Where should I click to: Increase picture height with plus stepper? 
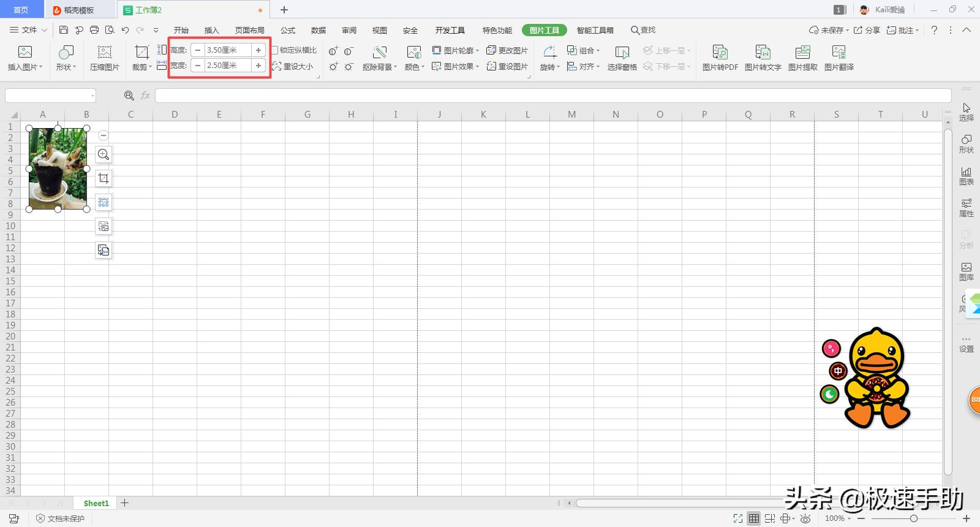click(x=258, y=50)
